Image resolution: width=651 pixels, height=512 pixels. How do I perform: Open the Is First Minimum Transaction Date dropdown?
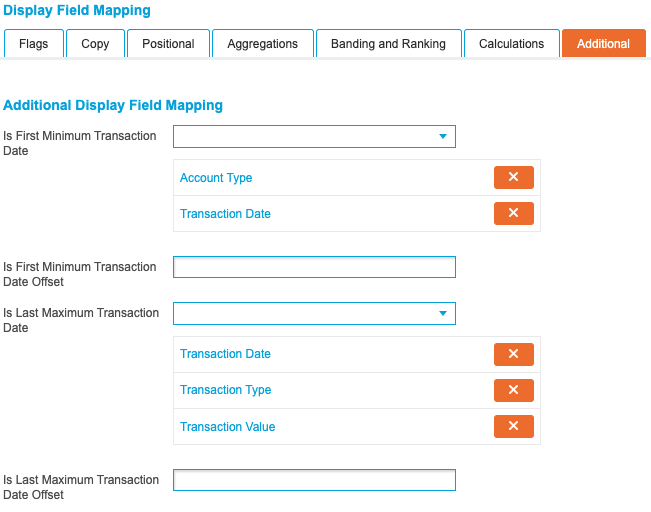click(x=314, y=136)
